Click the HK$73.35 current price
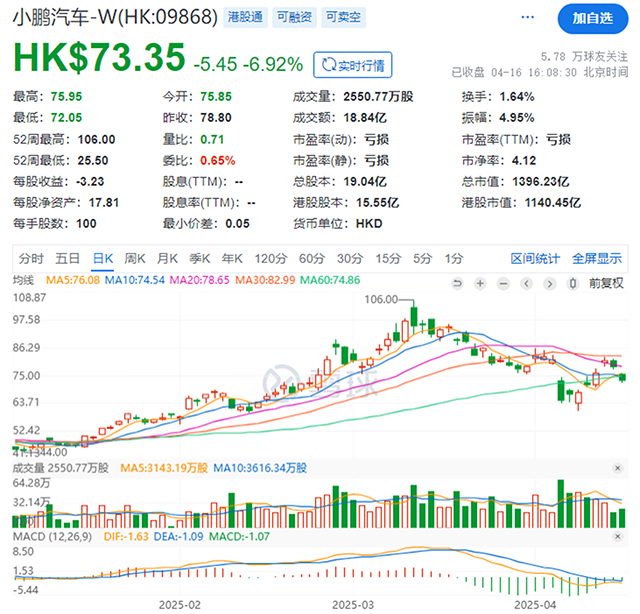Screen dimensions: 640x614 pyautogui.click(x=99, y=57)
